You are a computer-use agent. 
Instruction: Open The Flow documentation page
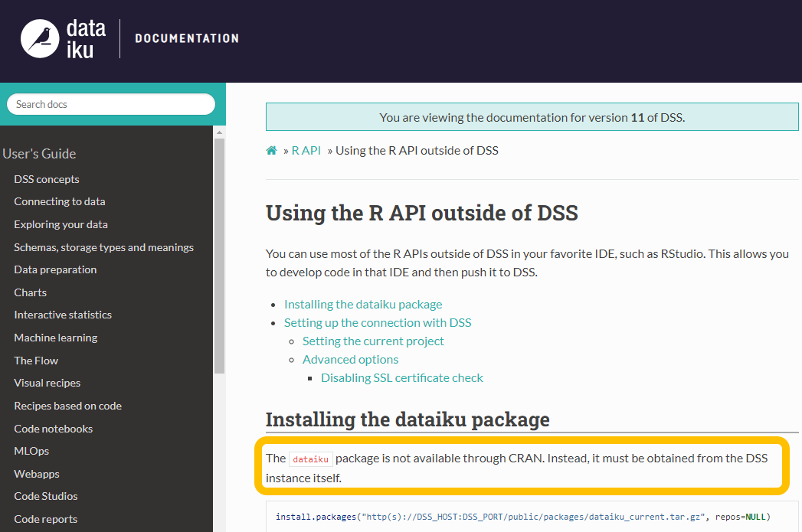(35, 360)
